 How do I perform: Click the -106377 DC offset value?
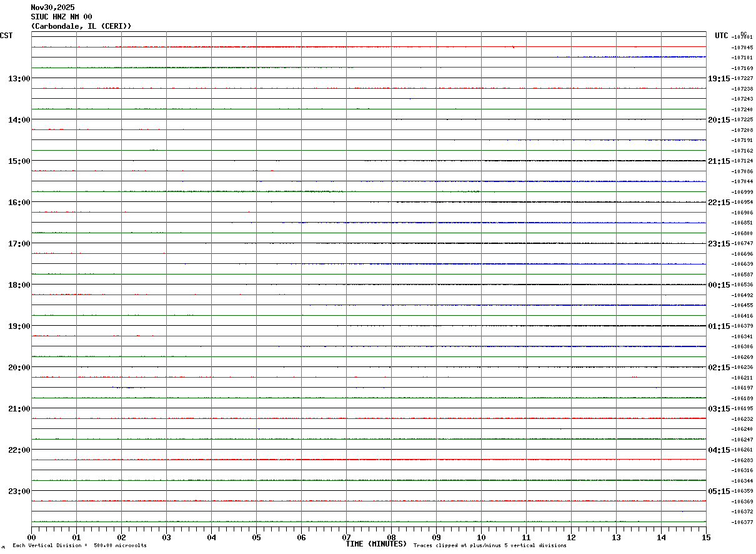(x=742, y=522)
